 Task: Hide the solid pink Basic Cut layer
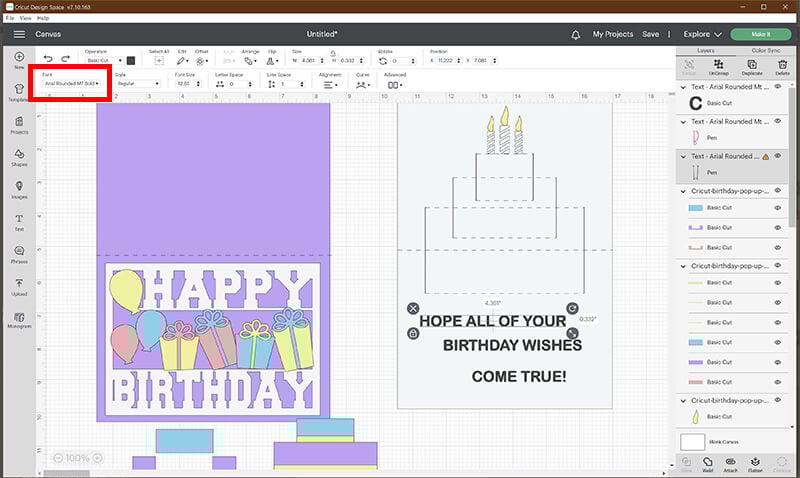pos(778,382)
